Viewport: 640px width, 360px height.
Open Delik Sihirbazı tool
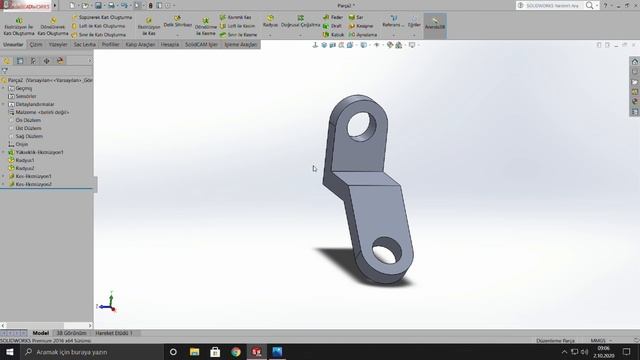178,22
